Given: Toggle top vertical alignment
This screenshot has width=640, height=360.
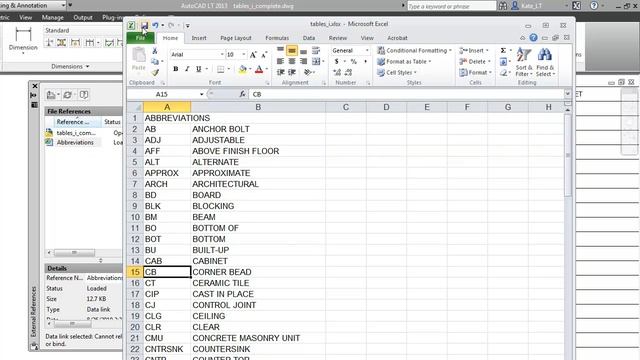Looking at the screenshot, I should pyautogui.click(x=280, y=50).
